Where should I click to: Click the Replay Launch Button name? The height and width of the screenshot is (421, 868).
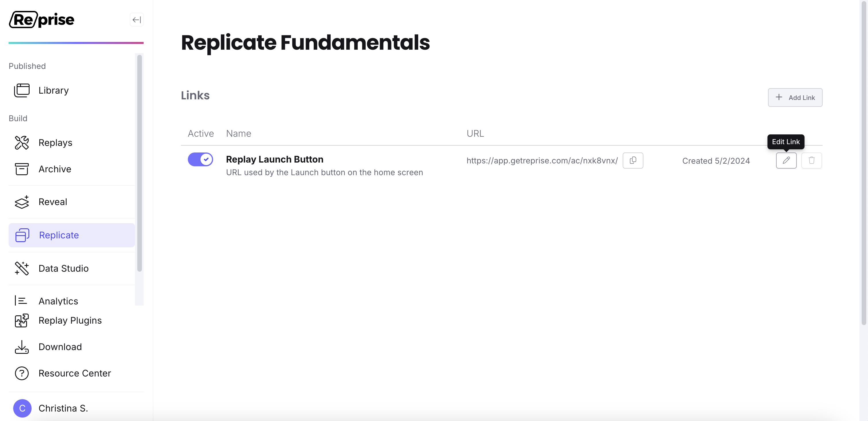[x=274, y=159]
